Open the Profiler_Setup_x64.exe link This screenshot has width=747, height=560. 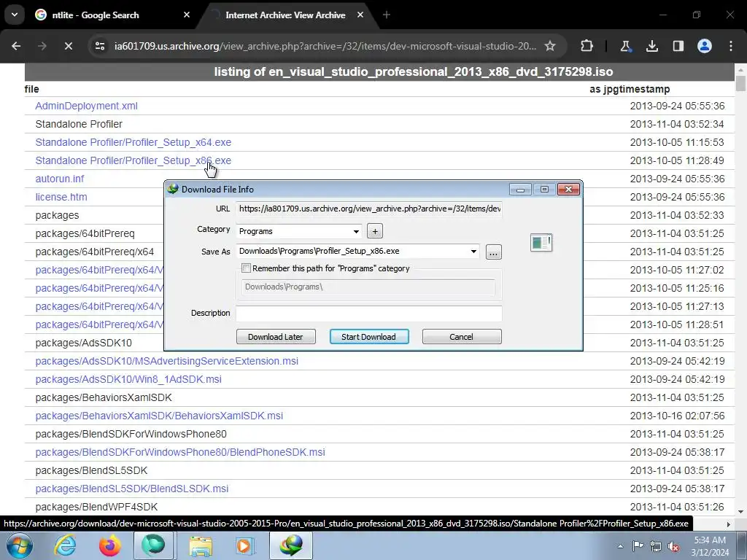click(133, 142)
